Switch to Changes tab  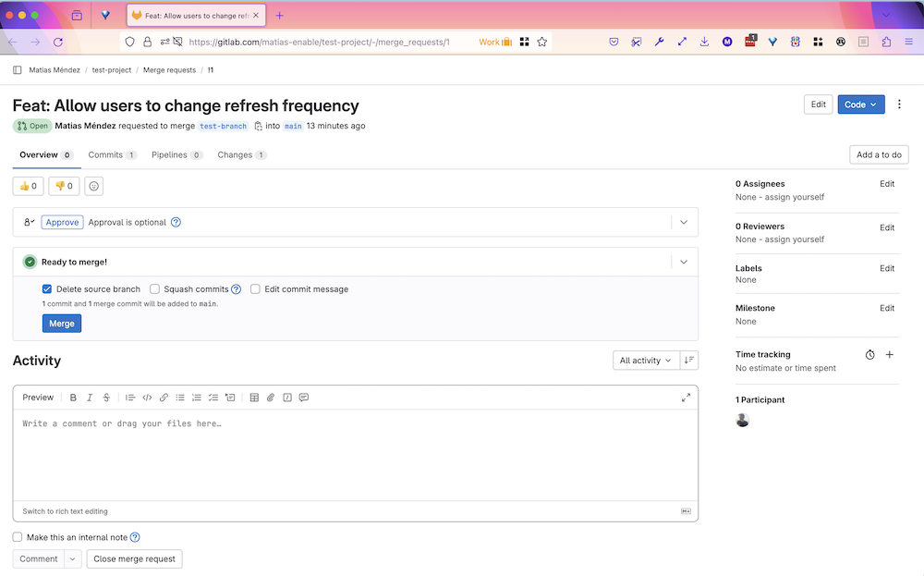pos(241,155)
